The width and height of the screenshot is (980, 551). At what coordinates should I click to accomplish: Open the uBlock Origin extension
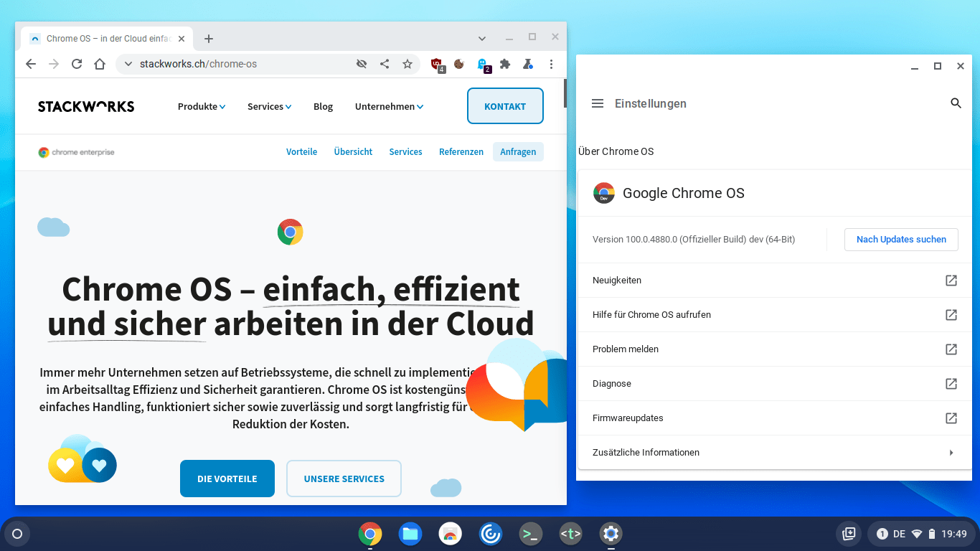[x=437, y=65]
